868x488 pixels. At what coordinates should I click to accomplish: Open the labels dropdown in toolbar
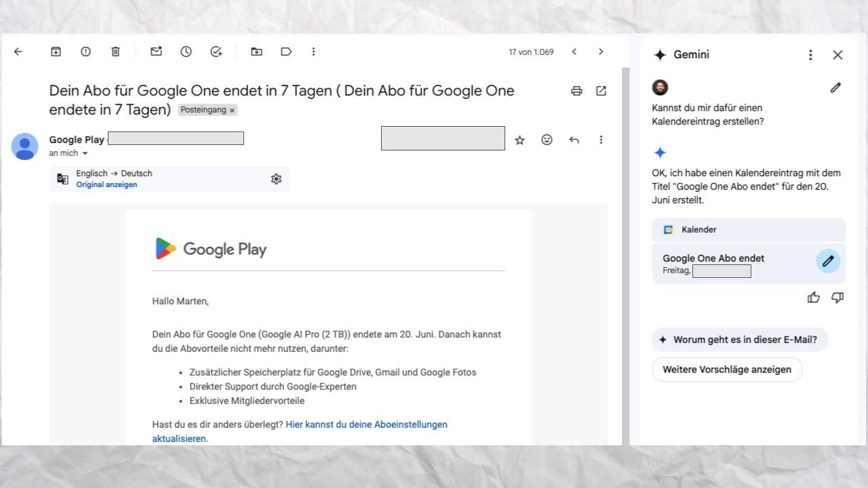tap(286, 52)
